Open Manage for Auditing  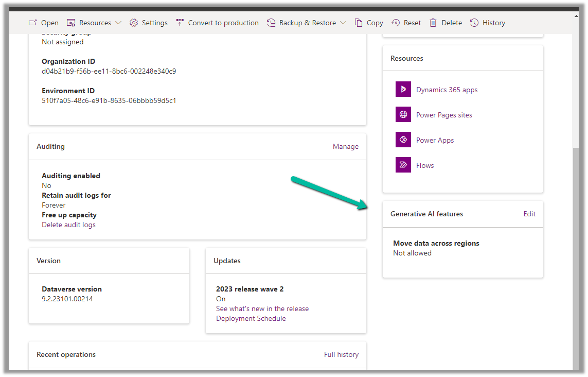click(x=345, y=146)
